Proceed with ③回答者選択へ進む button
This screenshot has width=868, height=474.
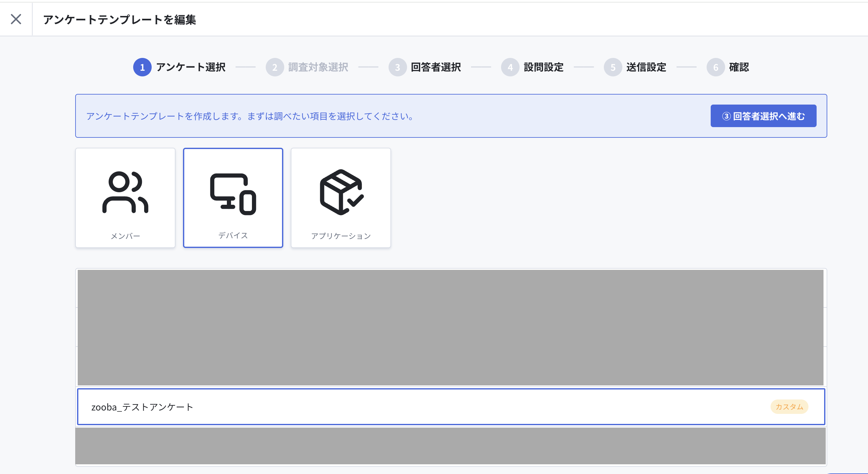click(763, 116)
